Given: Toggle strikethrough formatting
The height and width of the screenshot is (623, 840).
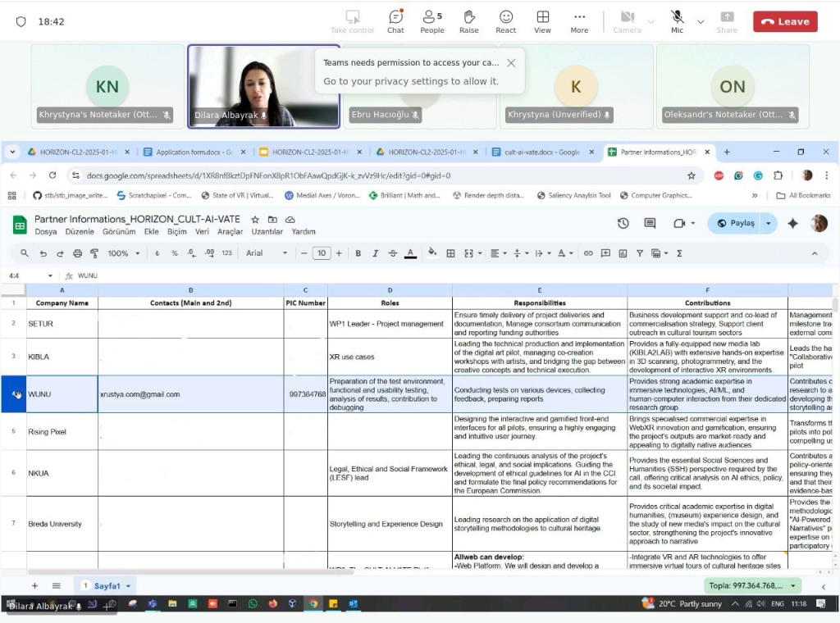Looking at the screenshot, I should click(x=393, y=253).
